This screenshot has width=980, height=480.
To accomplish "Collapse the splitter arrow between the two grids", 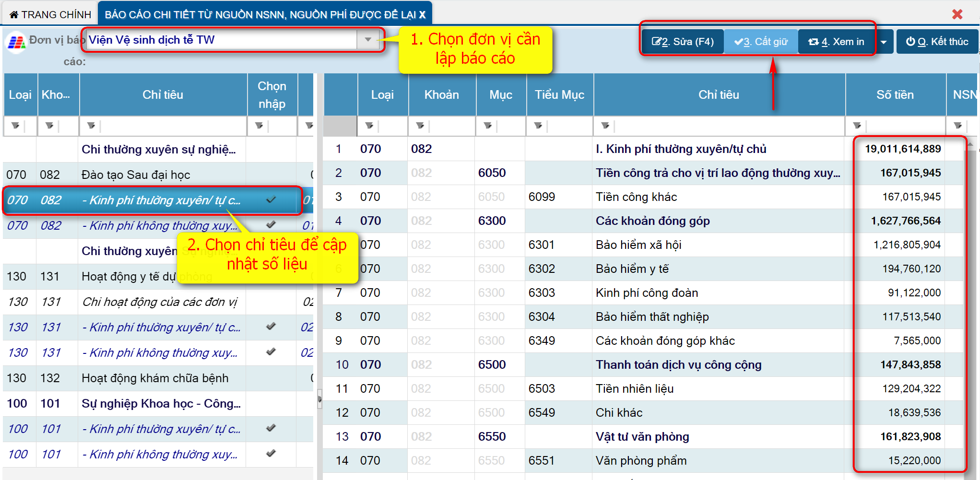I will pyautogui.click(x=319, y=398).
